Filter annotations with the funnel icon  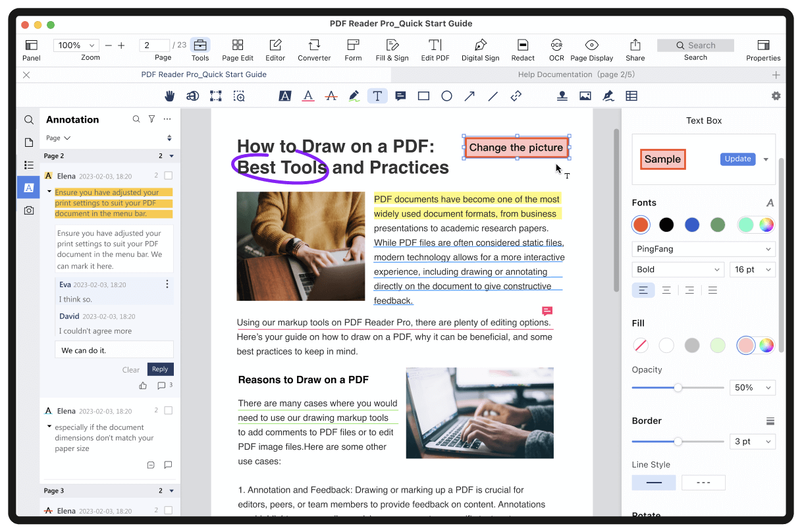tap(152, 119)
